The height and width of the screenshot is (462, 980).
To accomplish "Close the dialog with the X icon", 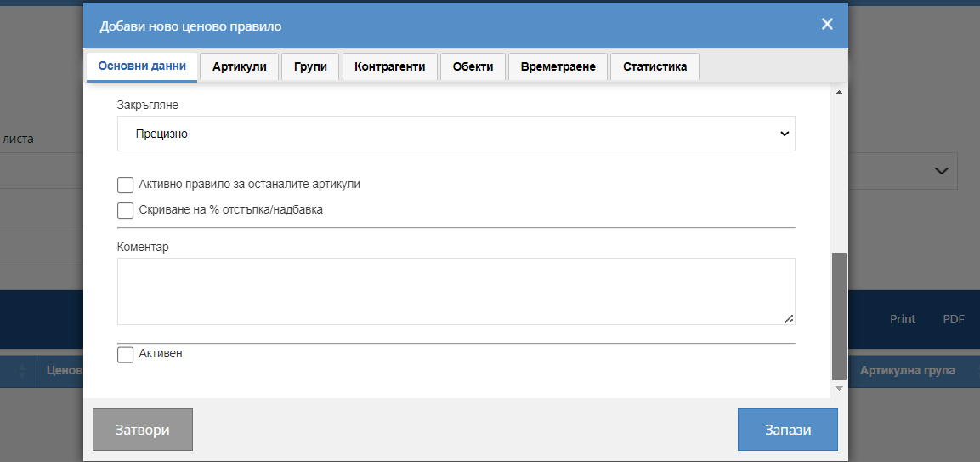I will [x=827, y=25].
